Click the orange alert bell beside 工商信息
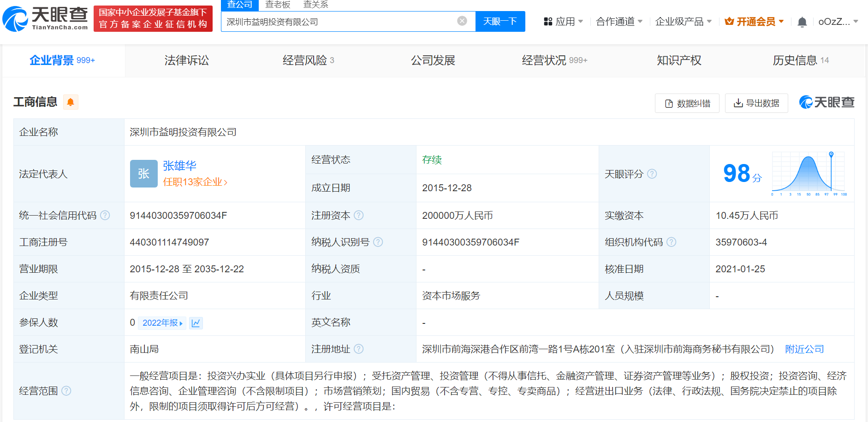The height and width of the screenshot is (422, 868). [71, 102]
